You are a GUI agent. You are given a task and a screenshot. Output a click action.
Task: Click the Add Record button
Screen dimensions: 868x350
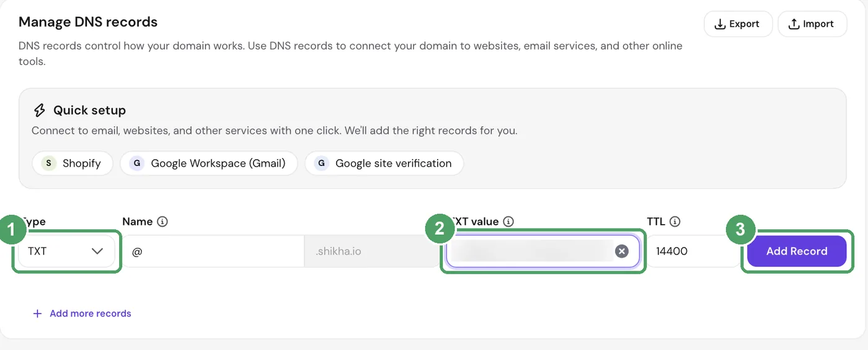coord(797,251)
